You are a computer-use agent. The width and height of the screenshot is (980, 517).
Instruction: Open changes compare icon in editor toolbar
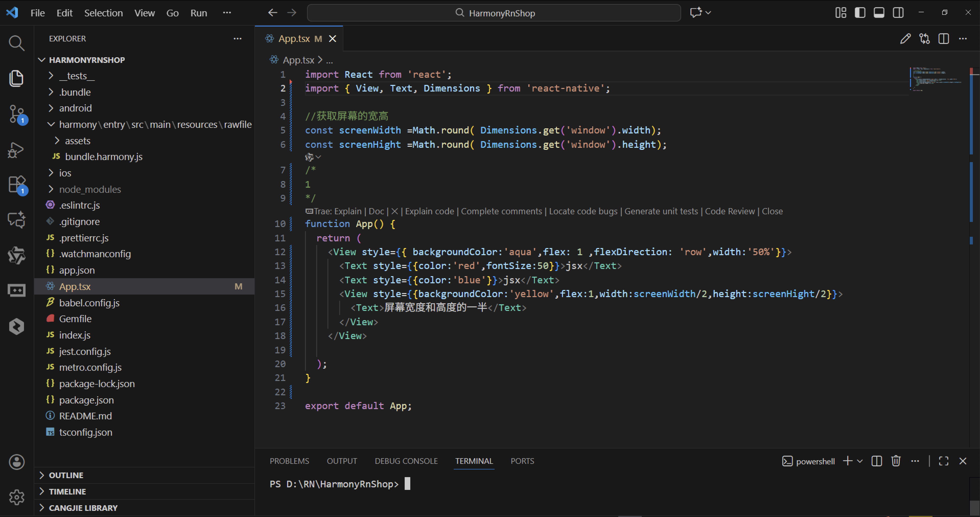925,38
